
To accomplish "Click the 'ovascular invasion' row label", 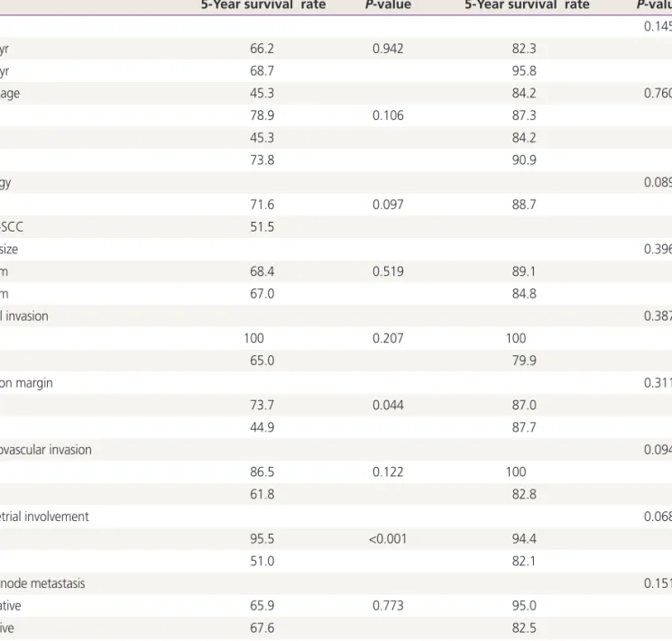I will pyautogui.click(x=46, y=450).
